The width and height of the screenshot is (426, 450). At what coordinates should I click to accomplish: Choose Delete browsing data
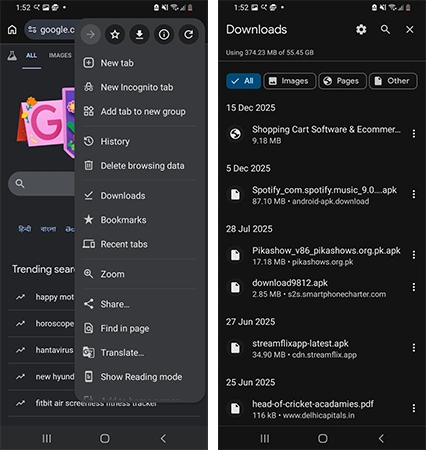coord(140,166)
